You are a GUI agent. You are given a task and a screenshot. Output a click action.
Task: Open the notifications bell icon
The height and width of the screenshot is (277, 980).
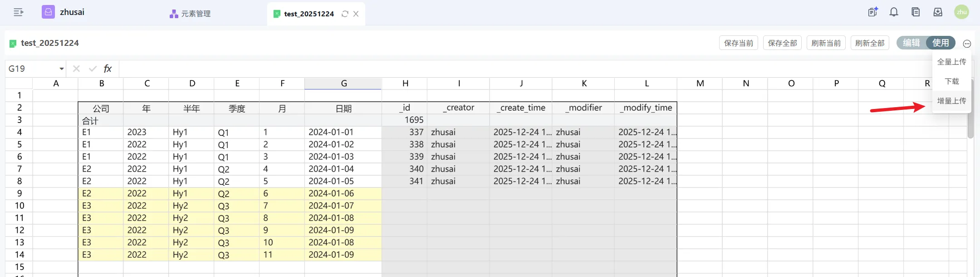coord(894,12)
